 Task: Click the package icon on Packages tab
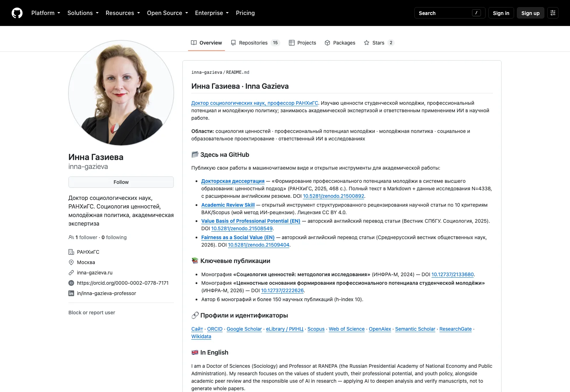tap(327, 43)
